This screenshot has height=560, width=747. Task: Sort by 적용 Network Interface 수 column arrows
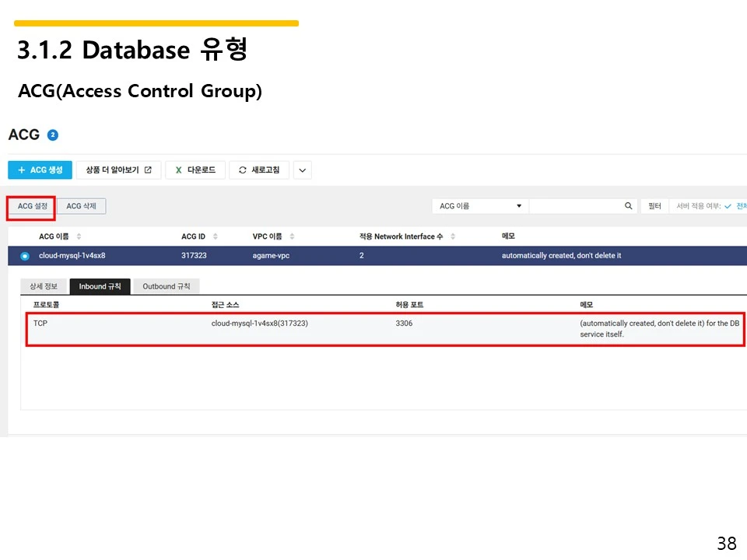tap(453, 236)
